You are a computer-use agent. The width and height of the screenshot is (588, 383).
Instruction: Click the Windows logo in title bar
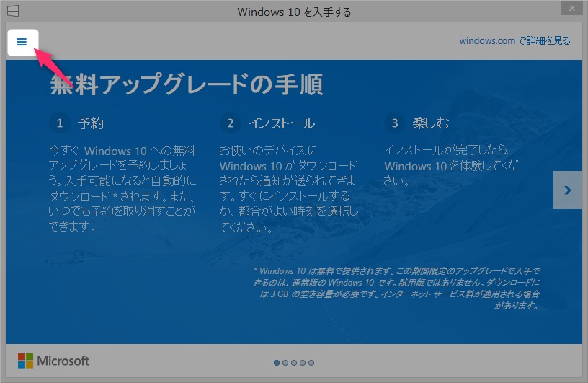[x=13, y=11]
